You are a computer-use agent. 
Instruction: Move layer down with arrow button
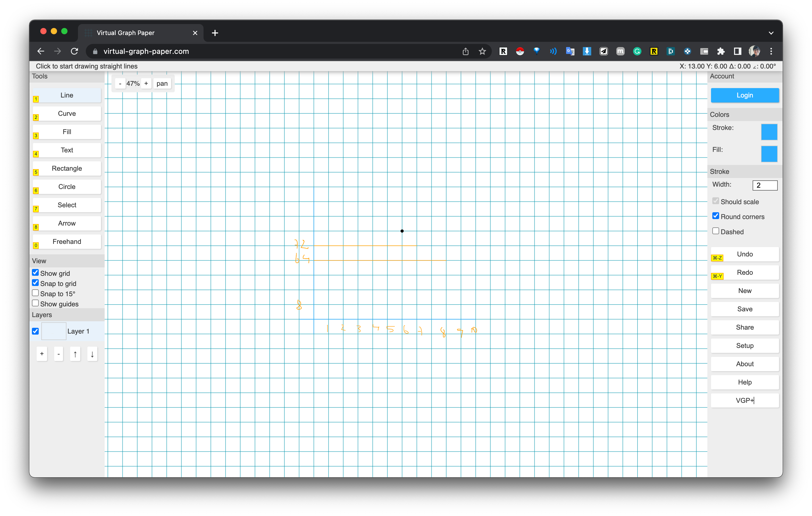[x=92, y=354]
